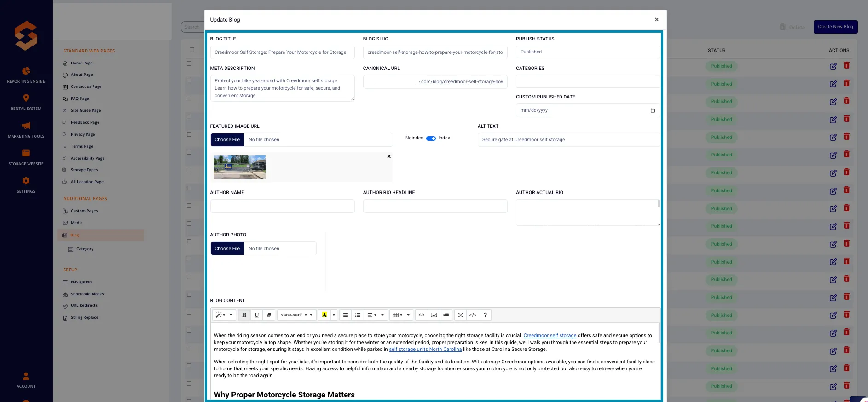
Task: Follow the 'Creedmoor self storage' content link
Action: (x=550, y=335)
